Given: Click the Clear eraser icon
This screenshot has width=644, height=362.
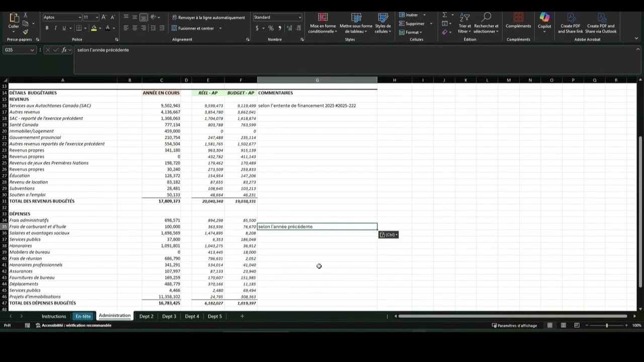Looking at the screenshot, I should pyautogui.click(x=445, y=32).
